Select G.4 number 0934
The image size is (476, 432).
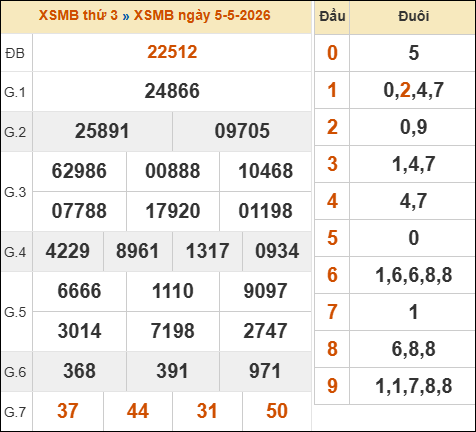point(277,251)
